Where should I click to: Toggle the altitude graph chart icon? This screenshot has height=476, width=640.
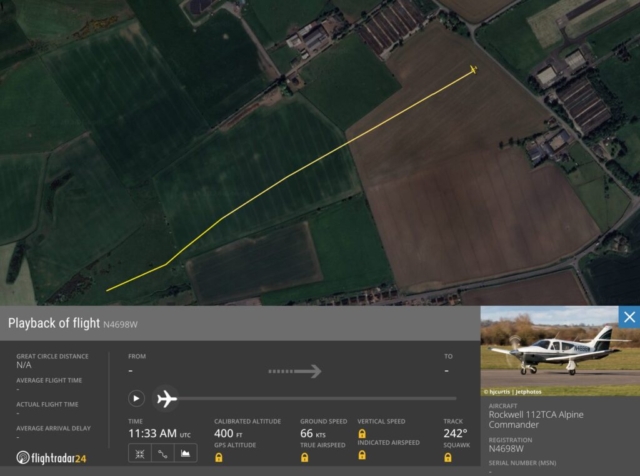coord(185,454)
